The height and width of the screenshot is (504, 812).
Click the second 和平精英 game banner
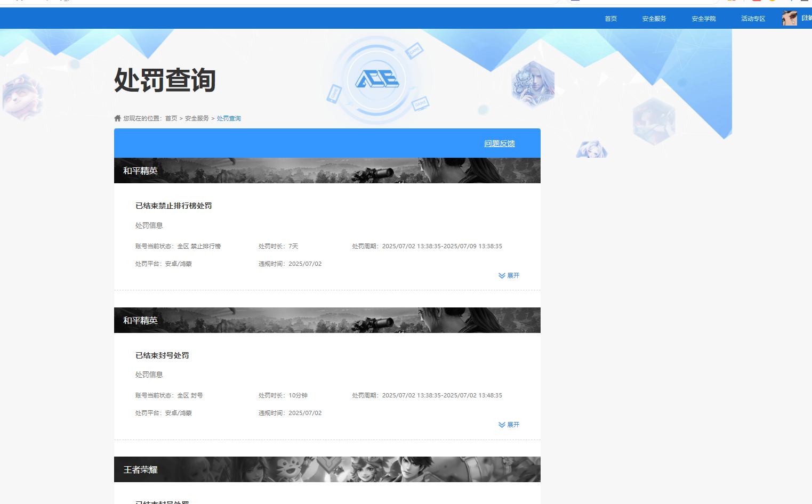[327, 320]
